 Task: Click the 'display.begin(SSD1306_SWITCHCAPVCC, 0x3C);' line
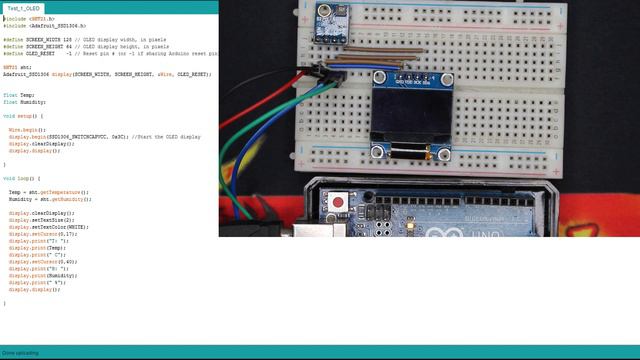pyautogui.click(x=104, y=137)
